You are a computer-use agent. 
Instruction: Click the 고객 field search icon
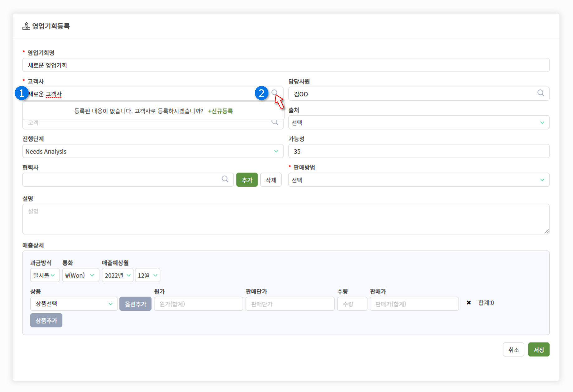click(275, 122)
